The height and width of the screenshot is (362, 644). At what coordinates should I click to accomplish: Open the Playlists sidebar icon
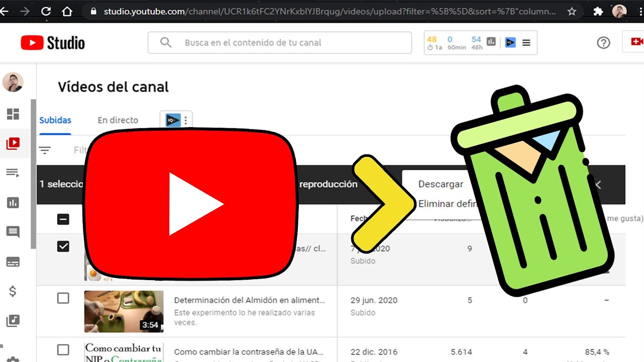(x=13, y=173)
